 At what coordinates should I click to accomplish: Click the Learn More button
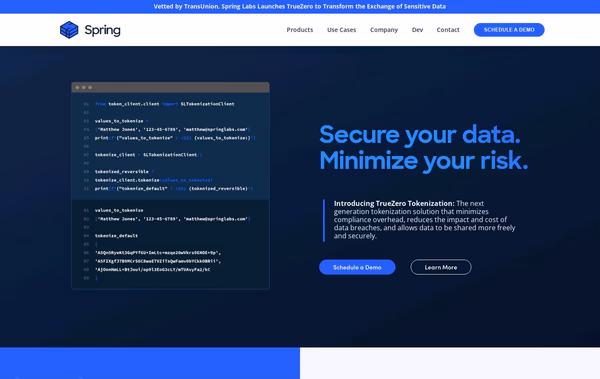tap(441, 267)
